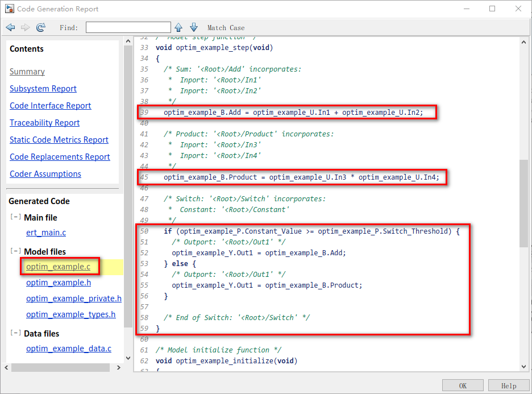Image resolution: width=532 pixels, height=394 pixels.
Task: Open the Code Interface Report
Action: pos(50,105)
